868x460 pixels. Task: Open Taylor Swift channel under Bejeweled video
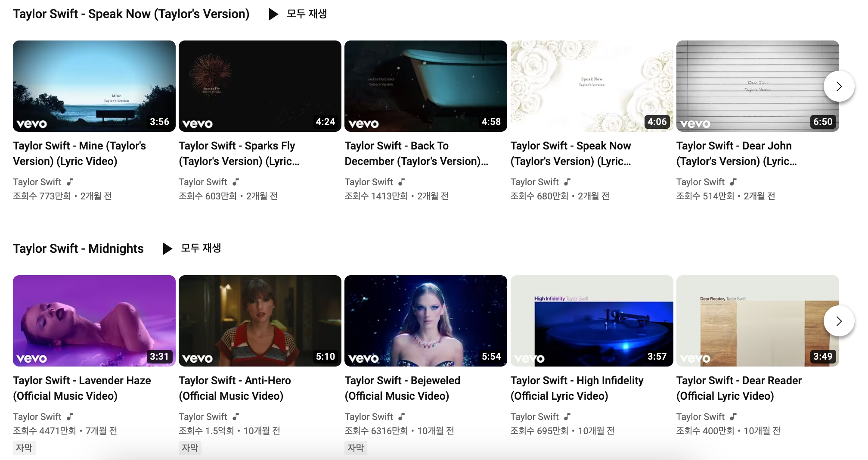pyautogui.click(x=369, y=416)
